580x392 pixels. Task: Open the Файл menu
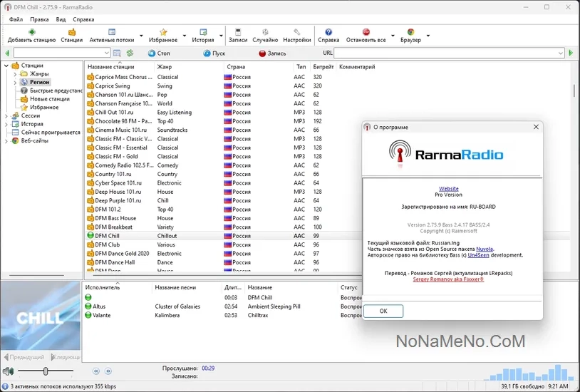point(16,19)
